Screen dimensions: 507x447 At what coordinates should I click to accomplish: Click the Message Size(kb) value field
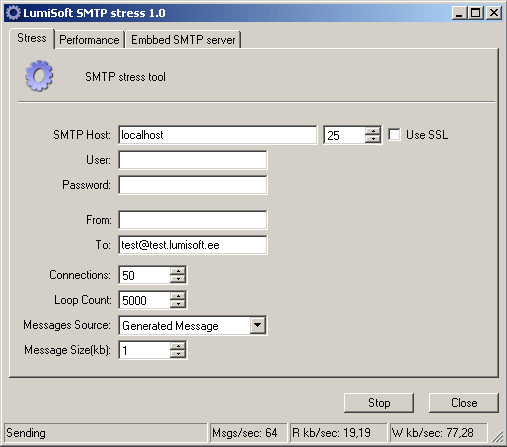click(144, 350)
